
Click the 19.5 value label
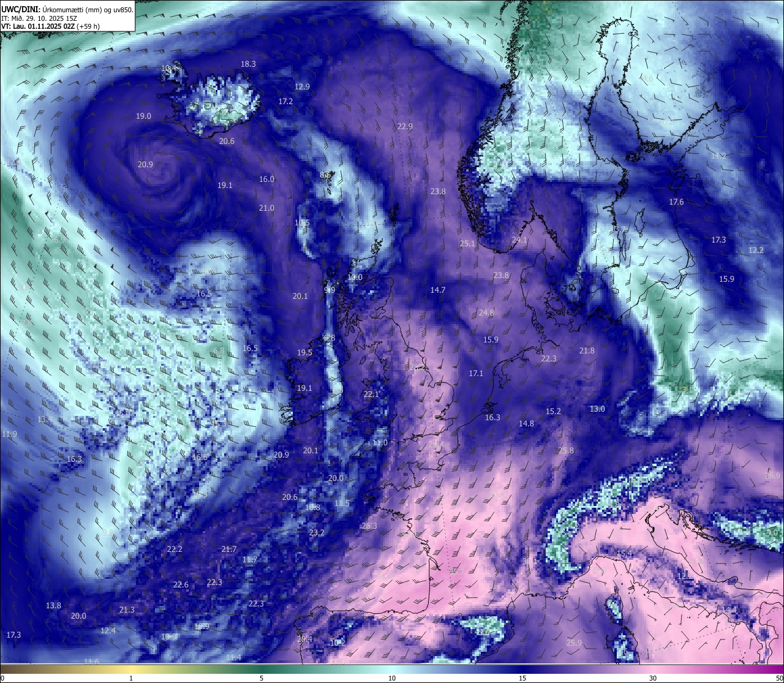304,353
